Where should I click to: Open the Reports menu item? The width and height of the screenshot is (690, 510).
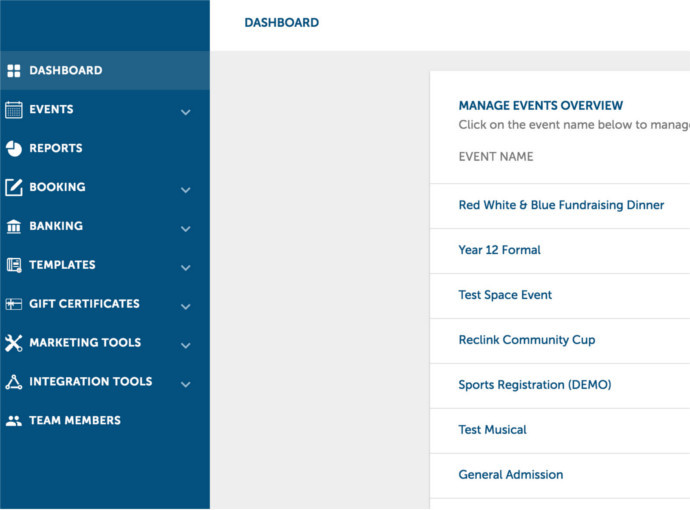point(56,149)
